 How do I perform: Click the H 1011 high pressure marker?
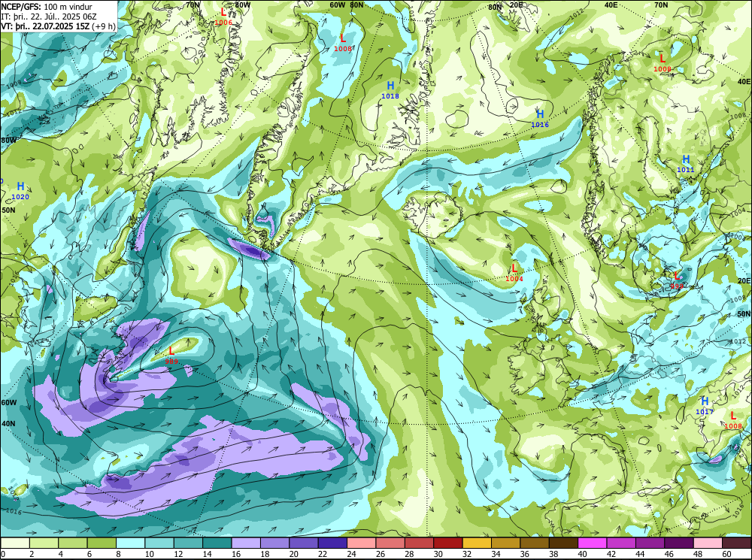[686, 164]
